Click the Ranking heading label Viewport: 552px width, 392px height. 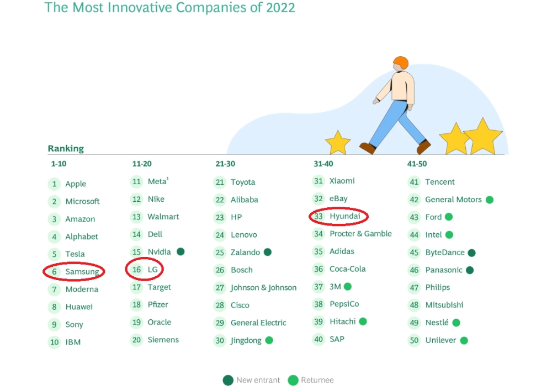click(x=66, y=148)
